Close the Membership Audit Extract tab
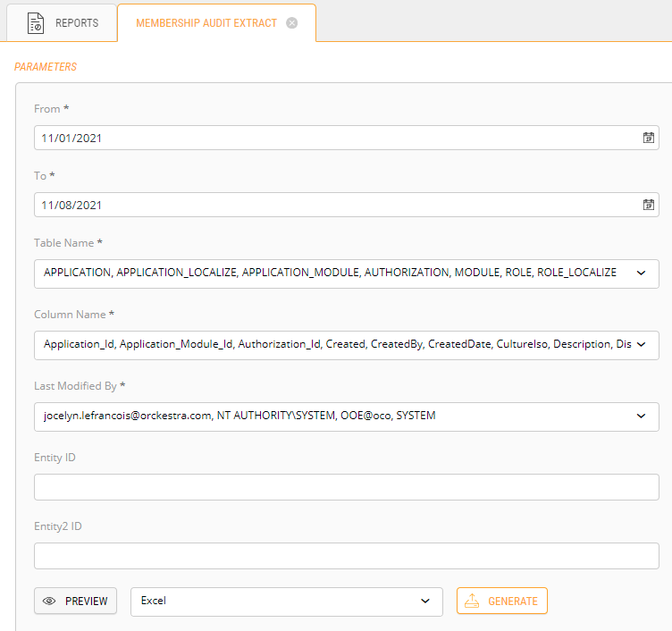The height and width of the screenshot is (631, 672). [x=291, y=23]
